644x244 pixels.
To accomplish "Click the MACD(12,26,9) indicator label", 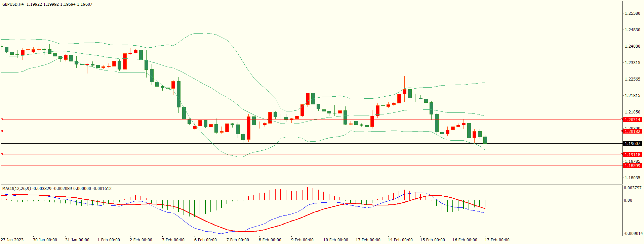I will point(16,189).
